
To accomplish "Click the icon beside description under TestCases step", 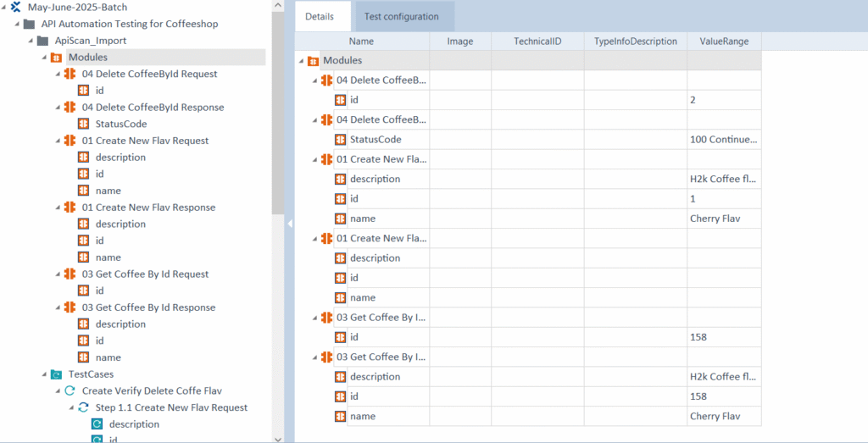I will coord(97,424).
